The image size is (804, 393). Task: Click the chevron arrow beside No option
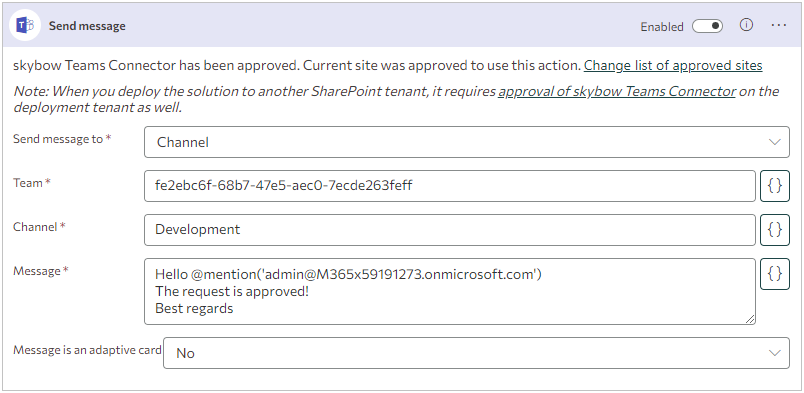coord(775,353)
